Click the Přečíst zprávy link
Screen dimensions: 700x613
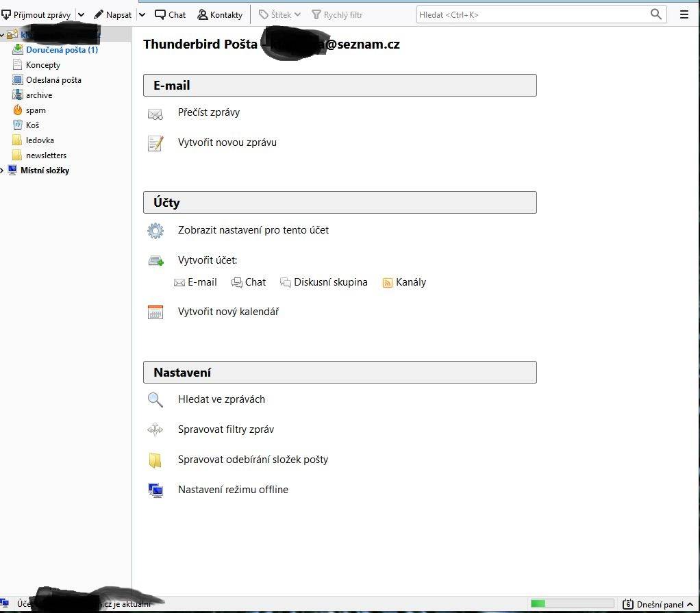point(208,112)
